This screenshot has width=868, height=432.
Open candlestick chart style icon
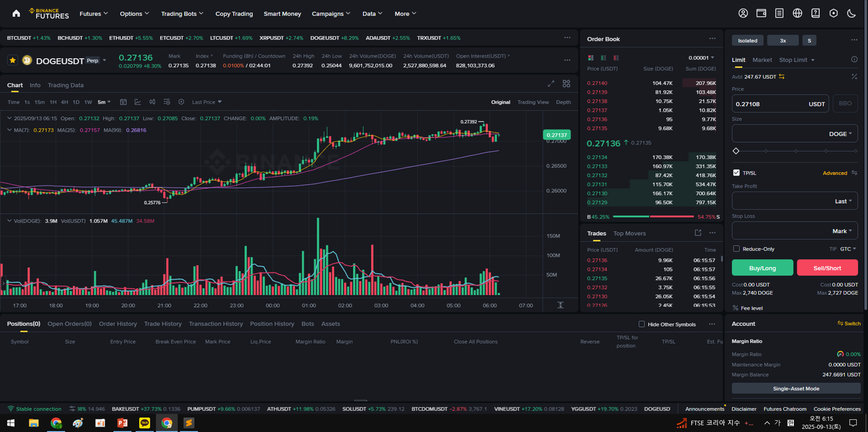point(152,102)
